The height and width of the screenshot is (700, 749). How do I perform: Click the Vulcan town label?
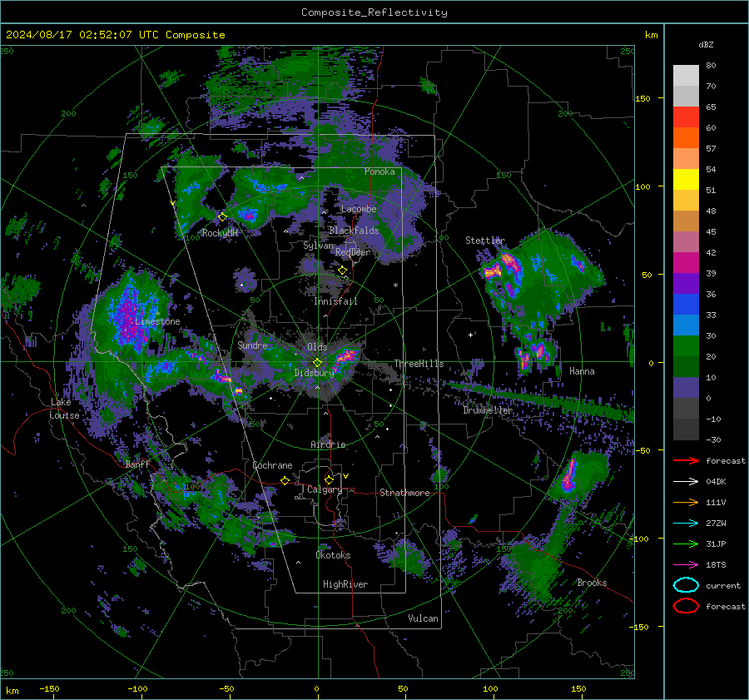pos(423,618)
